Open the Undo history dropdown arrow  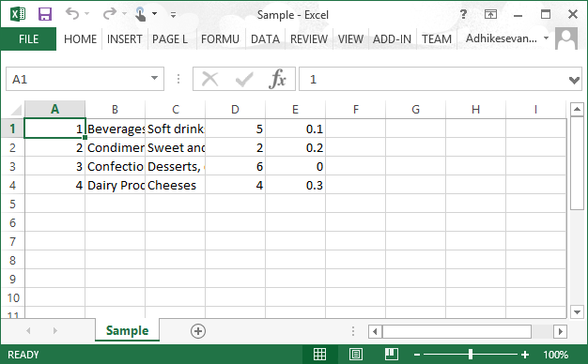pyautogui.click(x=87, y=14)
